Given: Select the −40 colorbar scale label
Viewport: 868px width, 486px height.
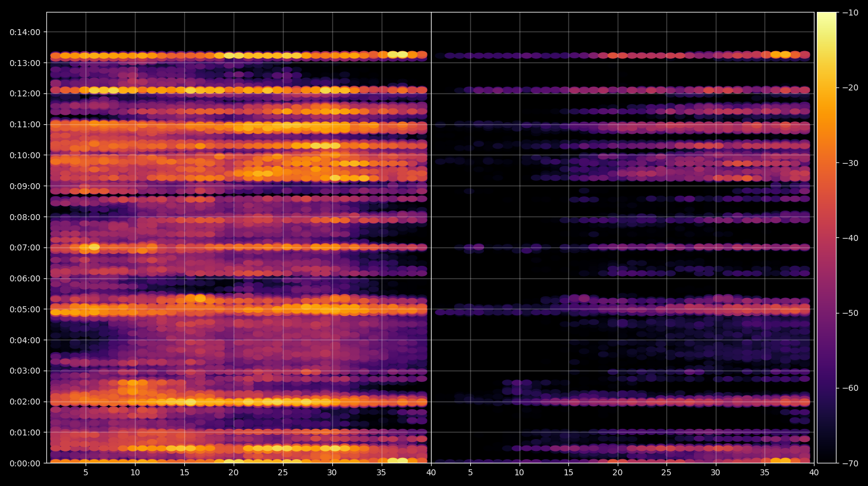Looking at the screenshot, I should [850, 238].
